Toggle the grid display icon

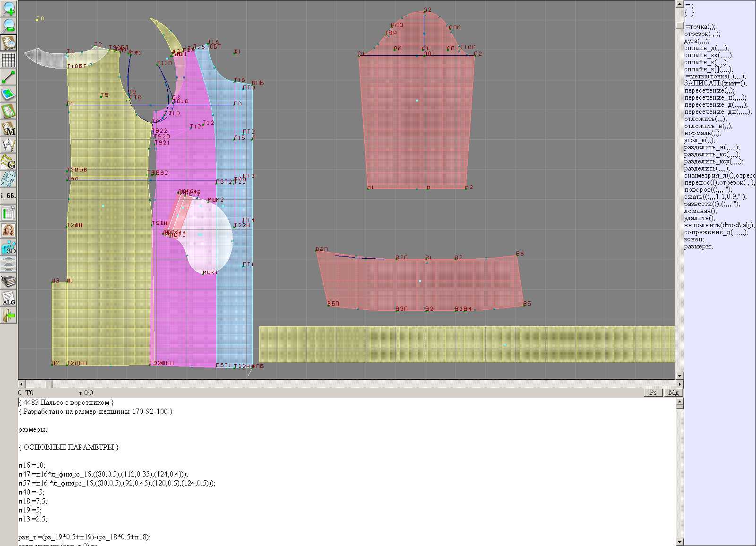(x=9, y=60)
